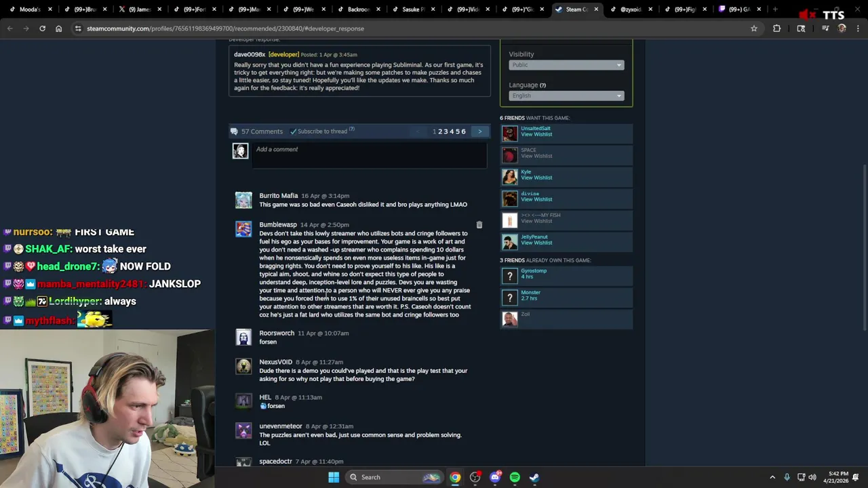
Task: Open the taskbar volume control
Action: tap(812, 477)
